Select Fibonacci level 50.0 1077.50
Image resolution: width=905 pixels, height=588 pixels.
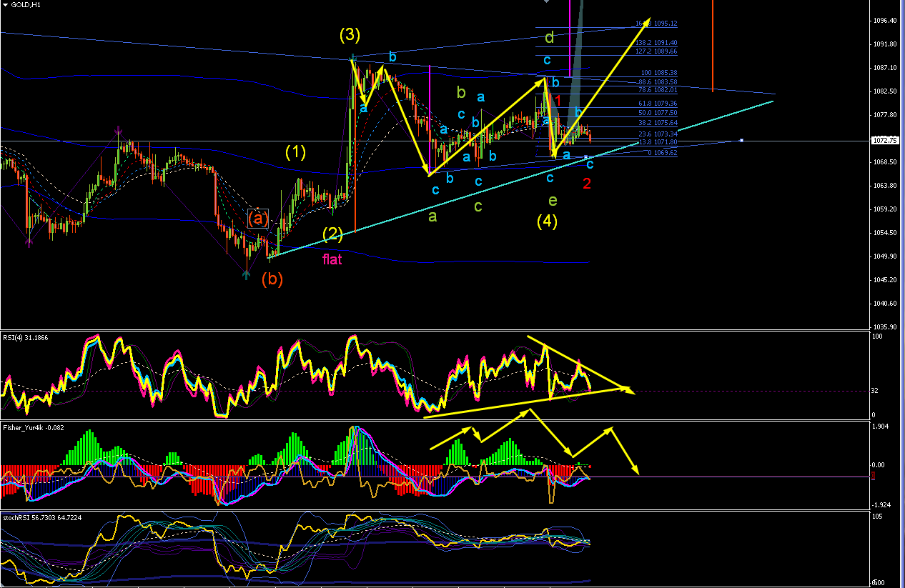[656, 113]
